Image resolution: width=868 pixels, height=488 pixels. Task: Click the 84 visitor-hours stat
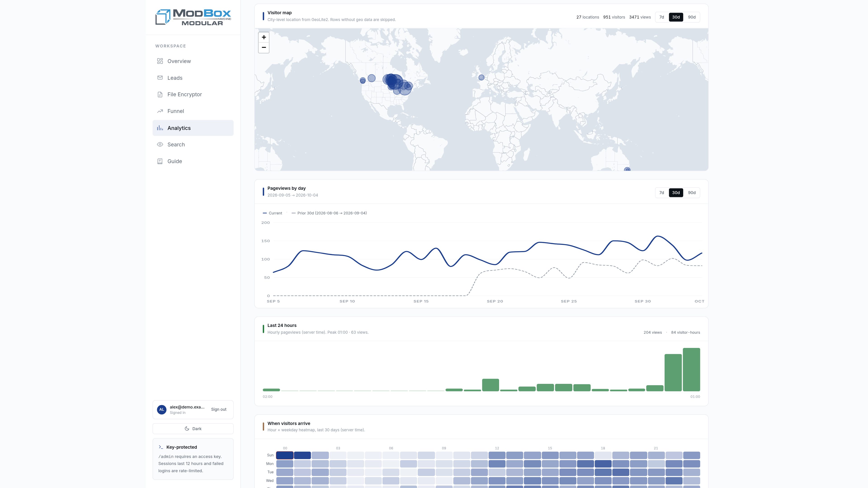click(x=685, y=332)
